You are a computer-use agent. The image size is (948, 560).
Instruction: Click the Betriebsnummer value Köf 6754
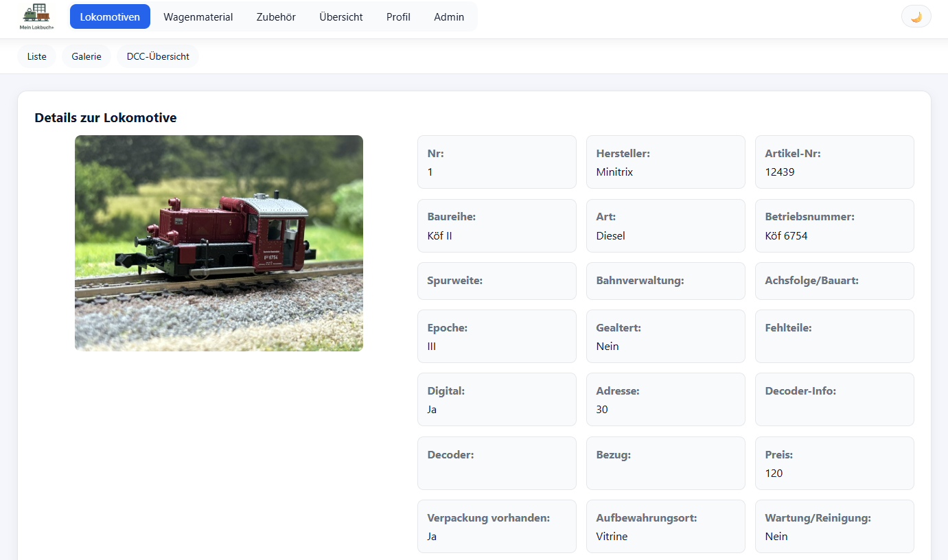point(786,235)
